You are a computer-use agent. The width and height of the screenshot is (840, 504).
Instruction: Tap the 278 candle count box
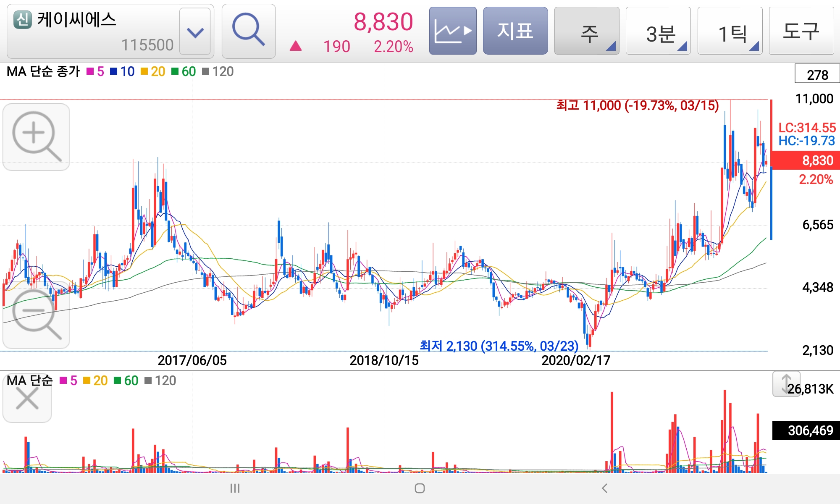pos(816,74)
